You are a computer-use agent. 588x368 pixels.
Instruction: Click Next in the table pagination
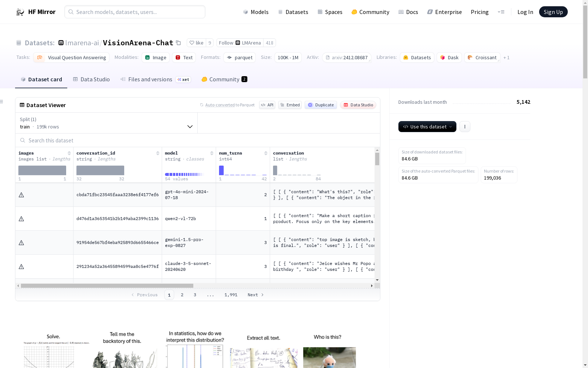pos(256,295)
